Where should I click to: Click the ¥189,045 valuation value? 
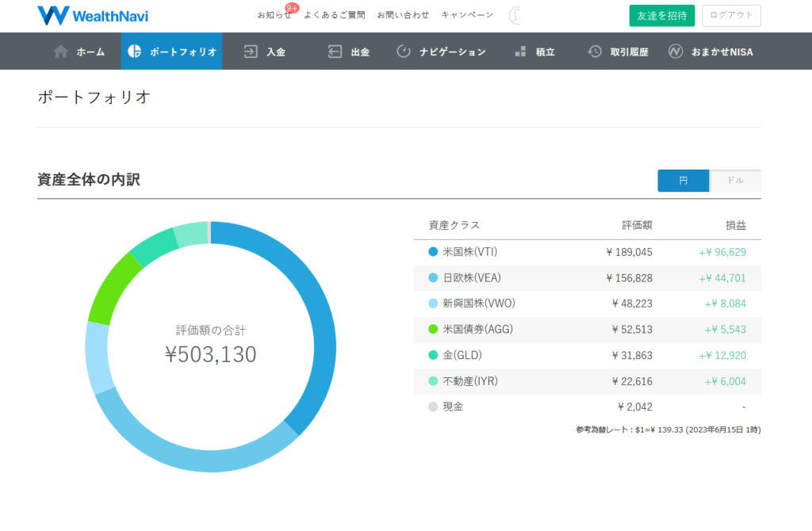point(629,252)
